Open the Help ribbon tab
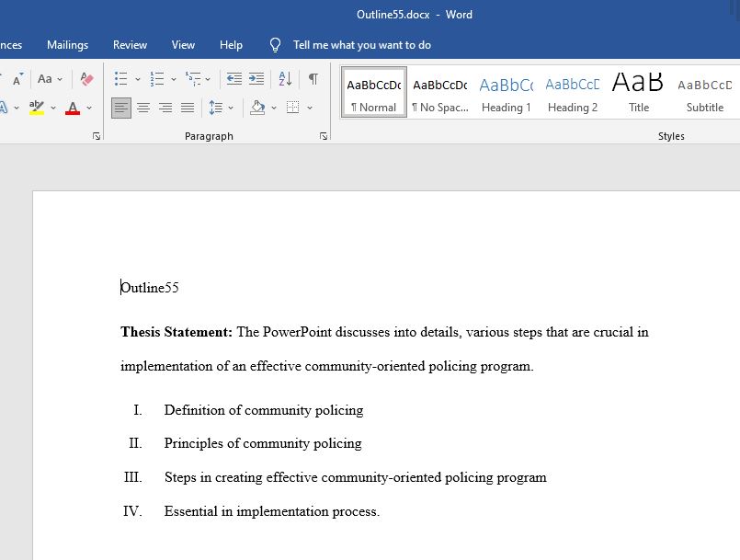 pos(231,45)
